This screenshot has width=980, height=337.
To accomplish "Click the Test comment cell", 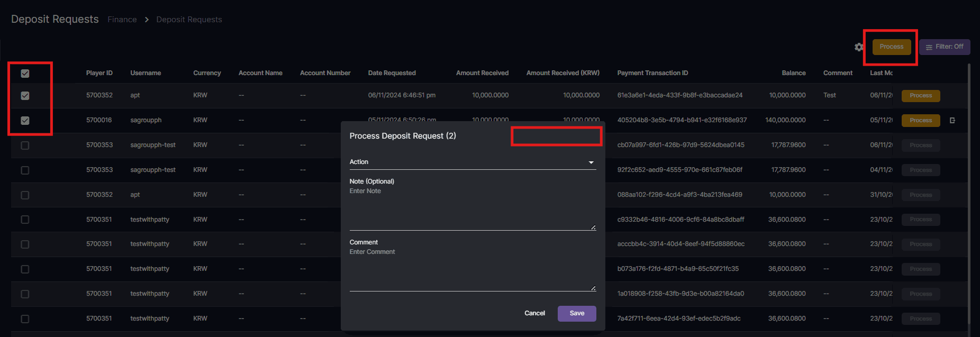I will coord(830,95).
